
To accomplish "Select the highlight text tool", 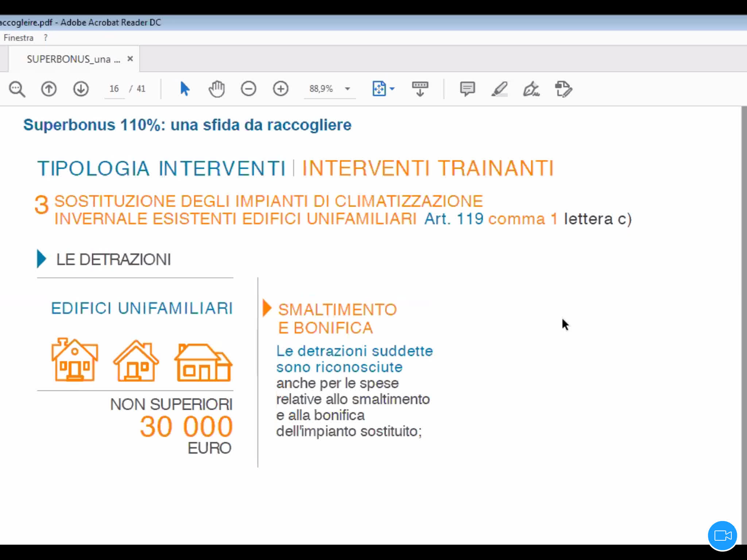I will coord(499,89).
